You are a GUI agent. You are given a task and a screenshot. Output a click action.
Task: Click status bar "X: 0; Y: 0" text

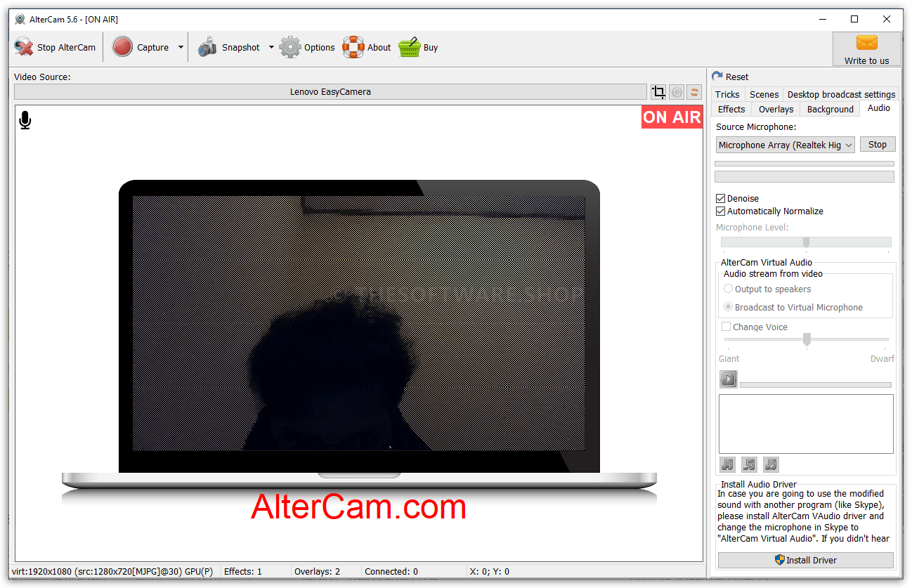[x=489, y=572]
